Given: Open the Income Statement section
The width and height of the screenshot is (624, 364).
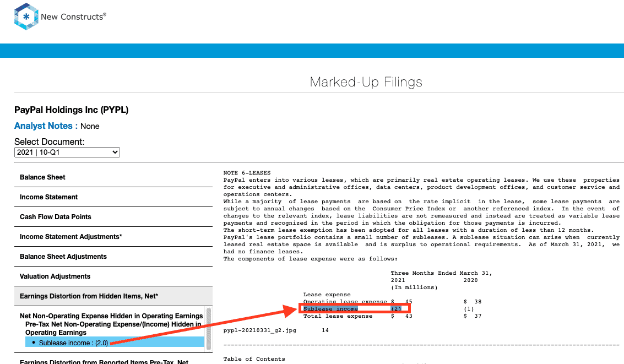Looking at the screenshot, I should pos(113,197).
